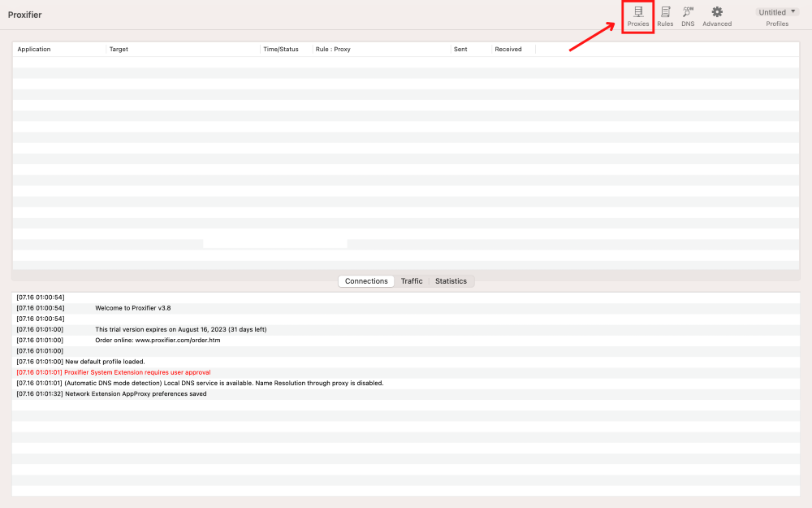This screenshot has height=508, width=812.
Task: Select the red System Extension approval log line
Action: point(405,372)
